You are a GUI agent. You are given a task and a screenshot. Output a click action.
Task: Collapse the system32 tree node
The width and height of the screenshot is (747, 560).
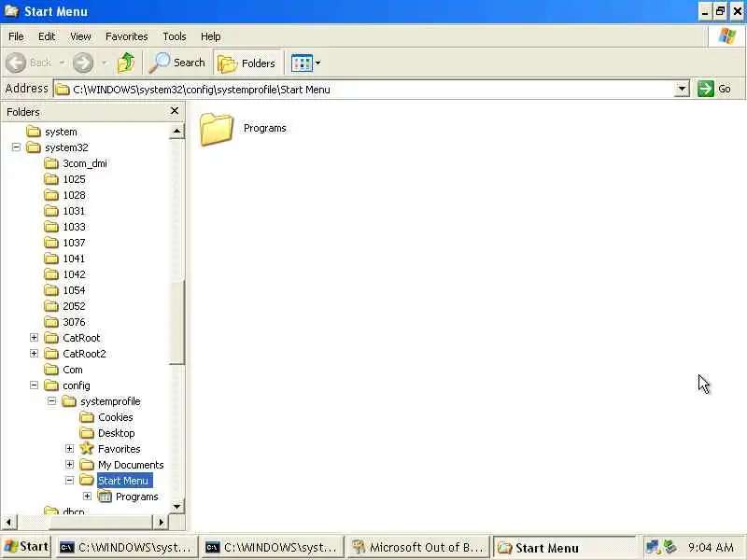(16, 147)
